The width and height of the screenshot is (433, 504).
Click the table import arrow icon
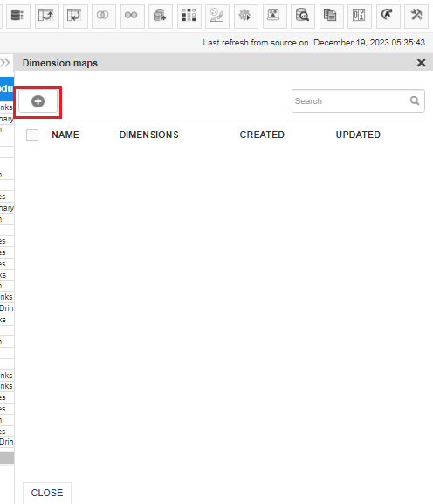pos(75,16)
